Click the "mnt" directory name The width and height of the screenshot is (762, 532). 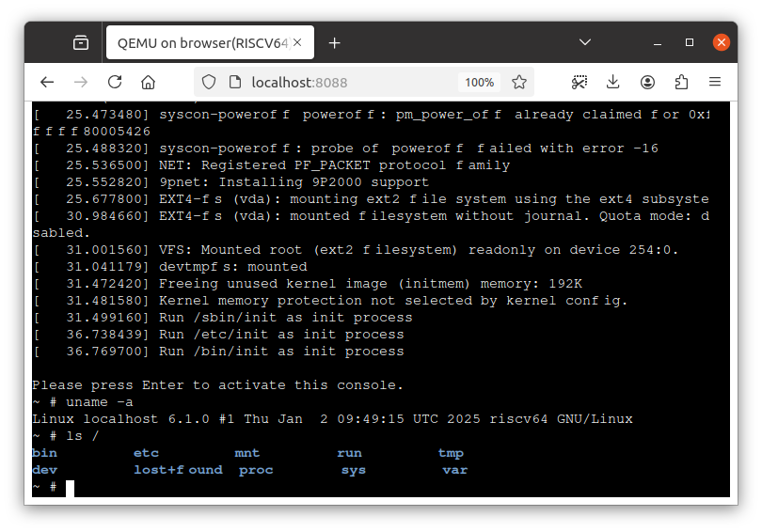(x=247, y=453)
